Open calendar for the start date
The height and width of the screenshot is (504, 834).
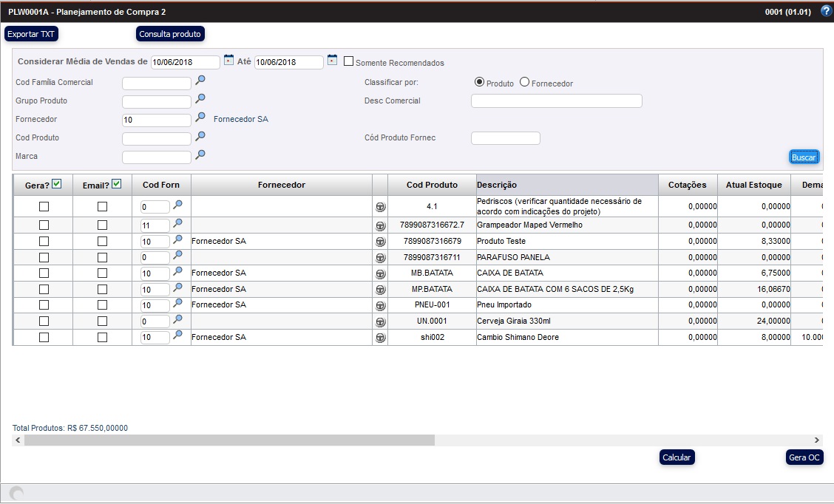[x=228, y=61]
